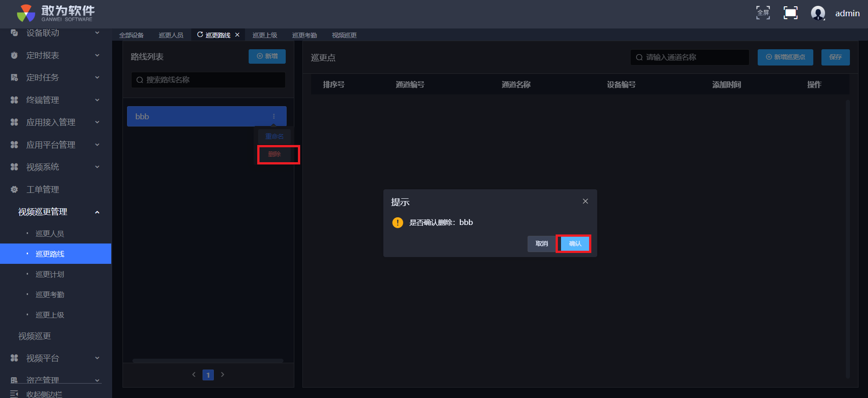The width and height of the screenshot is (868, 398).
Task: Refresh the 巡更路线 tab via its reload icon
Action: pyautogui.click(x=200, y=35)
